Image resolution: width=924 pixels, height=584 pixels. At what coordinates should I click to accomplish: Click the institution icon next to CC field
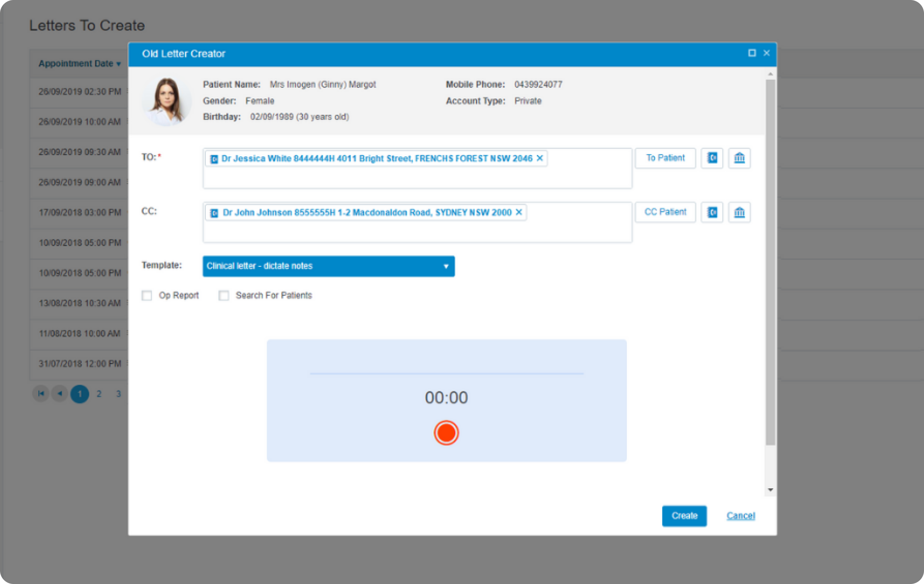point(738,213)
